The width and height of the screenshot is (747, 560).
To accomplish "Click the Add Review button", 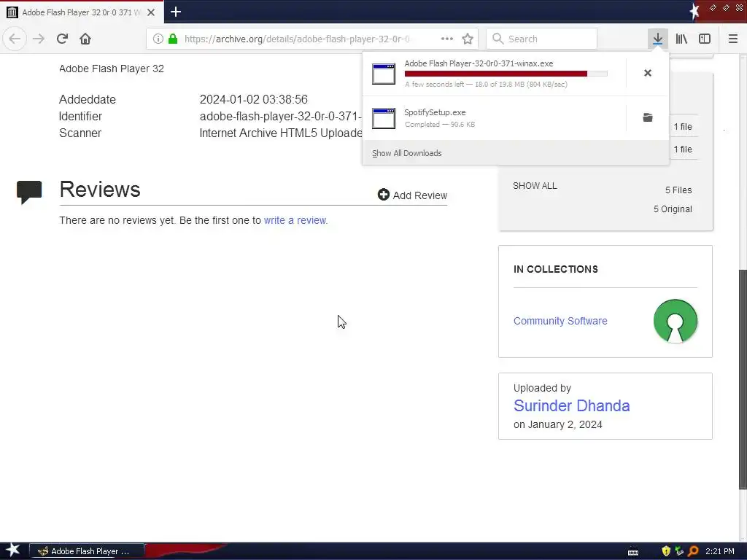I will point(413,195).
